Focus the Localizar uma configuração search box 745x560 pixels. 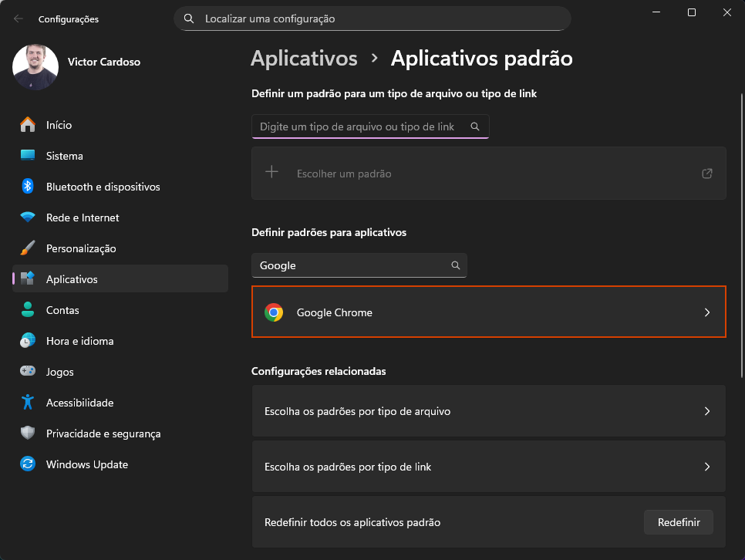click(378, 19)
